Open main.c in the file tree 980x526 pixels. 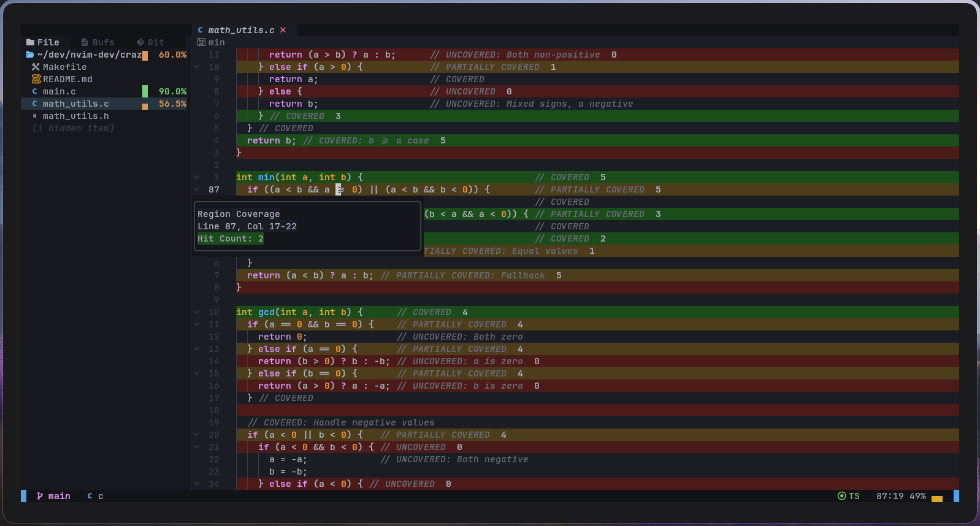click(59, 91)
